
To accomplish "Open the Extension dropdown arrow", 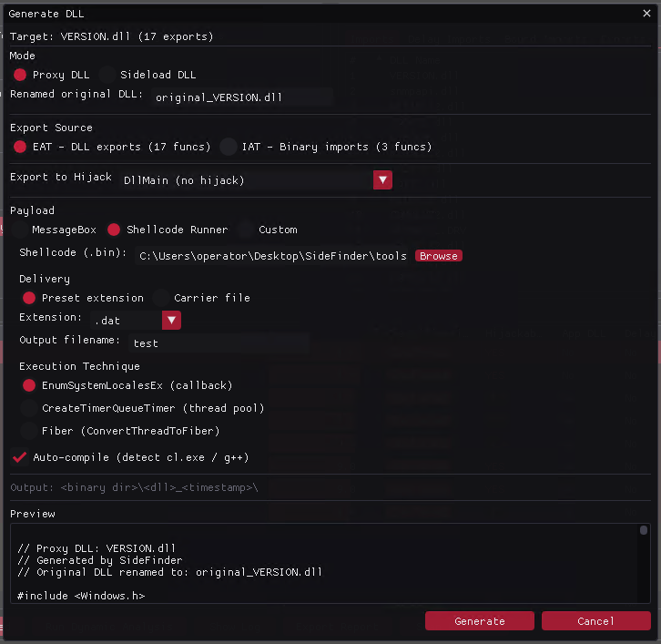I will pyautogui.click(x=171, y=321).
